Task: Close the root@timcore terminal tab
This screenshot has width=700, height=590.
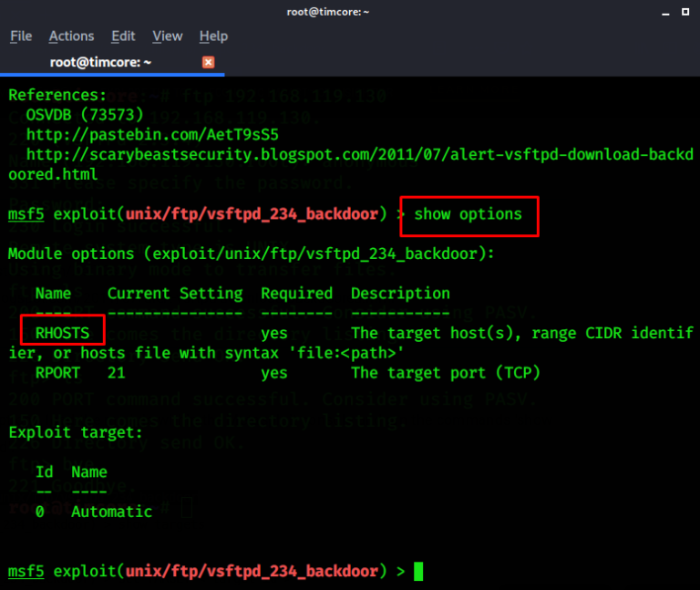Action: (208, 62)
